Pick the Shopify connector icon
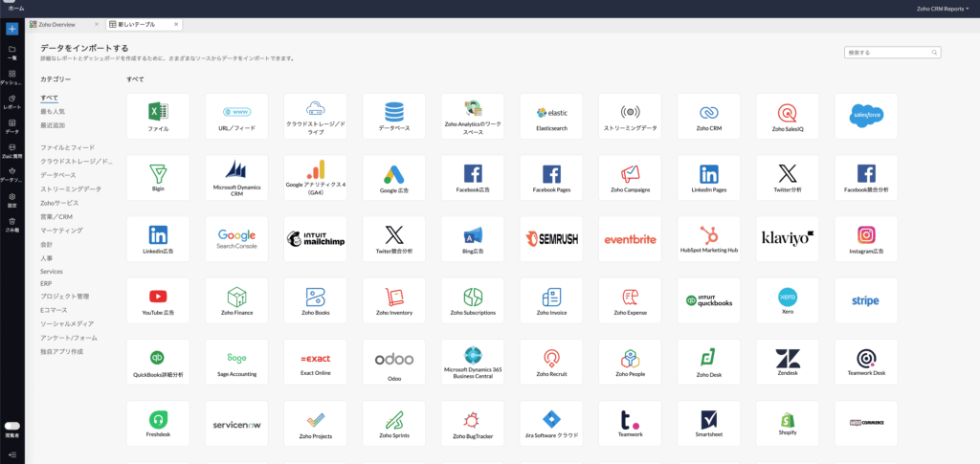 [x=787, y=423]
